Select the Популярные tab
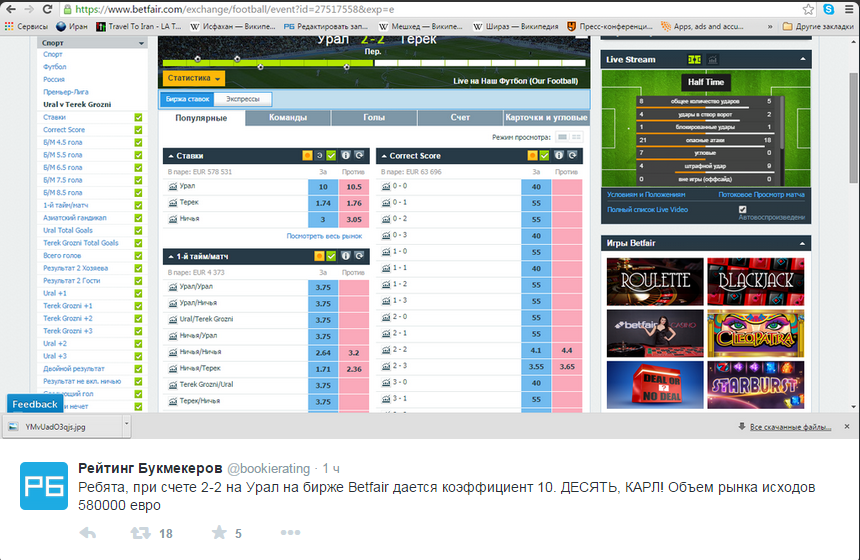The image size is (860, 560). click(201, 118)
